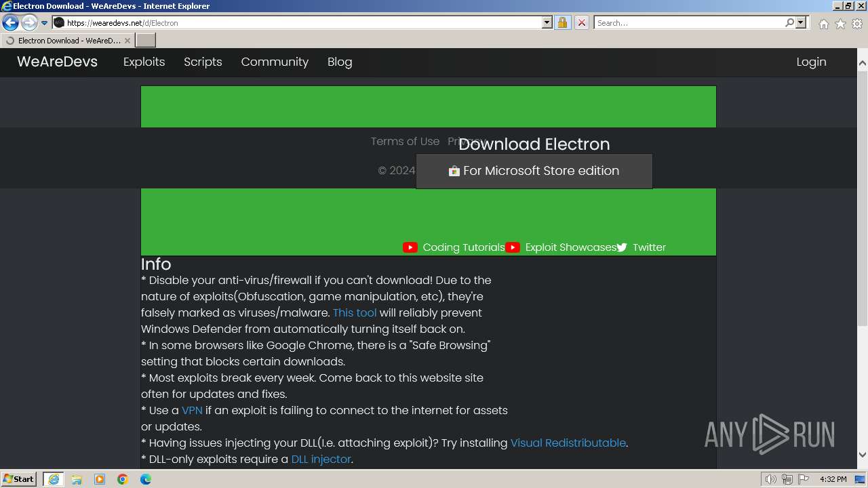Click the browser Back arrow button

coord(10,23)
